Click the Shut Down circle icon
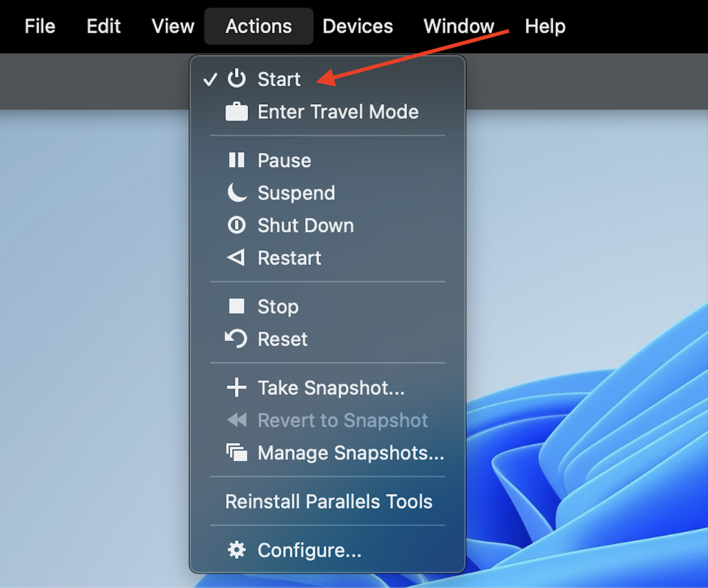Screen dimensions: 708x588 pyautogui.click(x=237, y=225)
